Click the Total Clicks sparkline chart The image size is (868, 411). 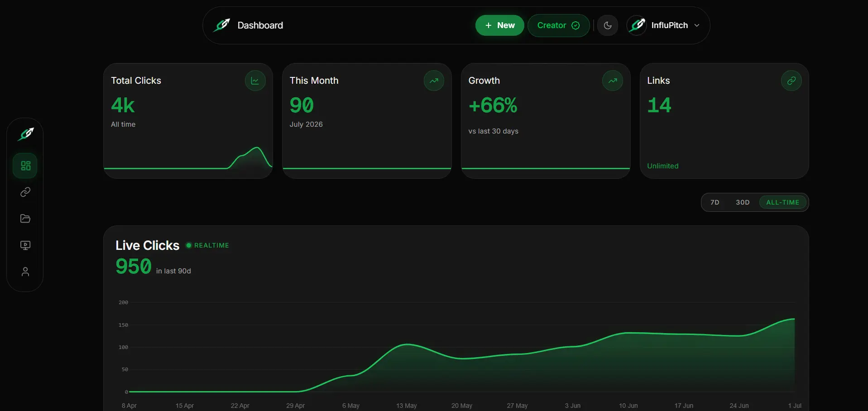click(188, 158)
